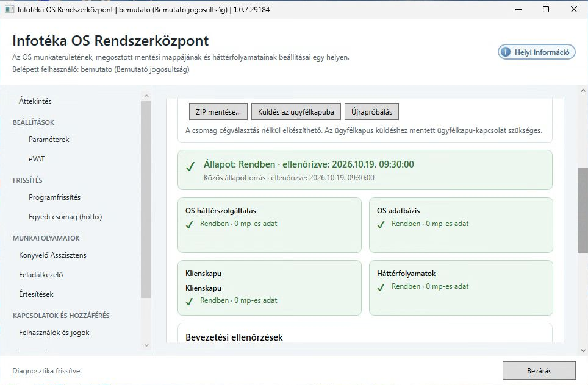
Task: Click the BEÁLLÍTÁSOK section header
Action: (x=34, y=122)
